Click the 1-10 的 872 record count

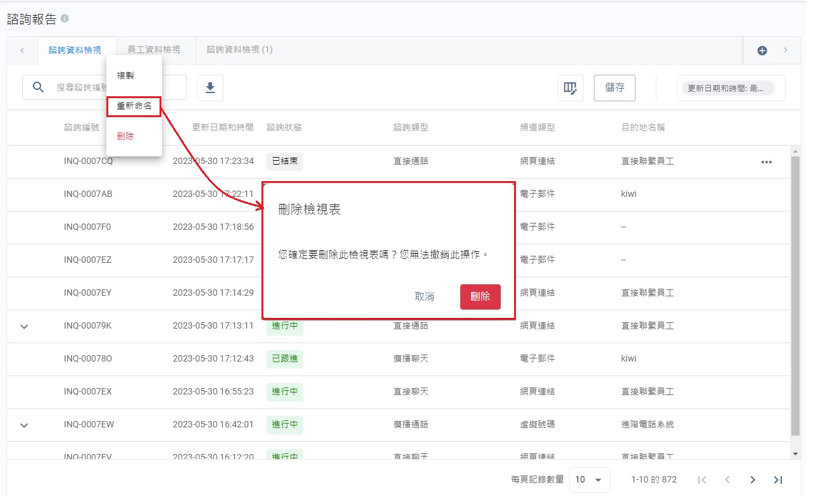tap(654, 480)
